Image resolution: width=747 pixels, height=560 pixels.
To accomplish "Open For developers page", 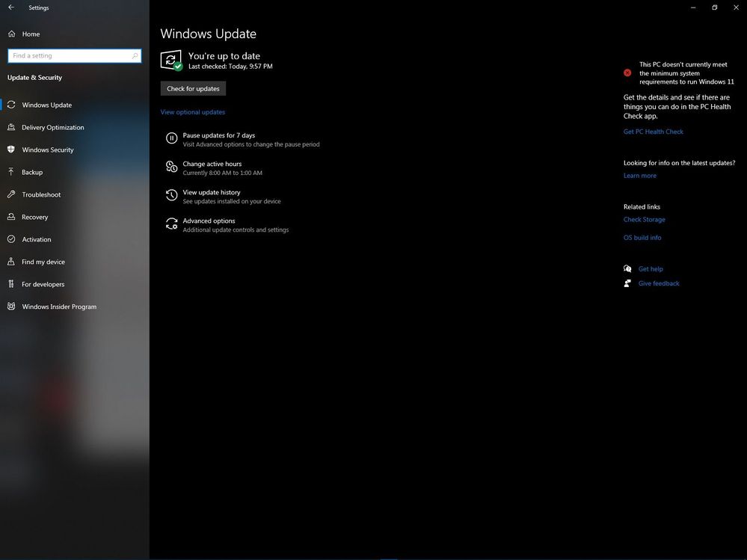I will [43, 284].
